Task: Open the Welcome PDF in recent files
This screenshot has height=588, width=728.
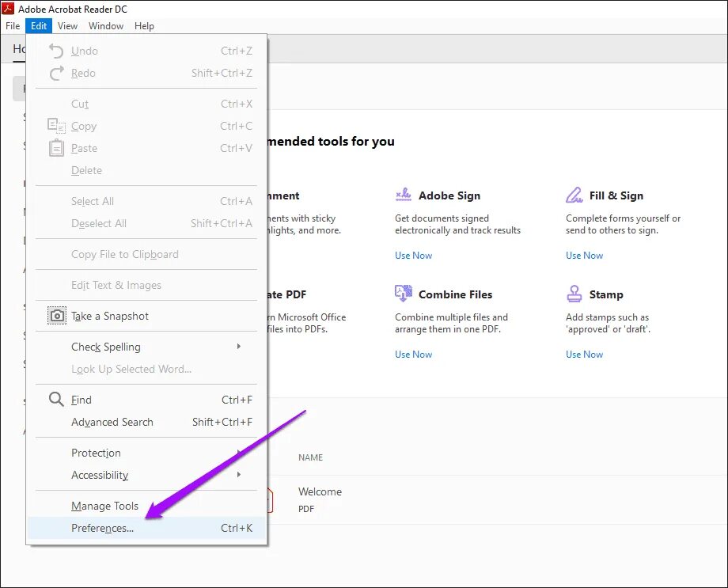Action: click(320, 492)
